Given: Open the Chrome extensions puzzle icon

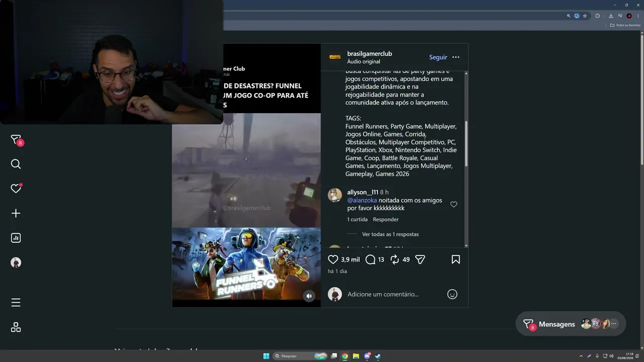Looking at the screenshot, I should pyautogui.click(x=598, y=16).
